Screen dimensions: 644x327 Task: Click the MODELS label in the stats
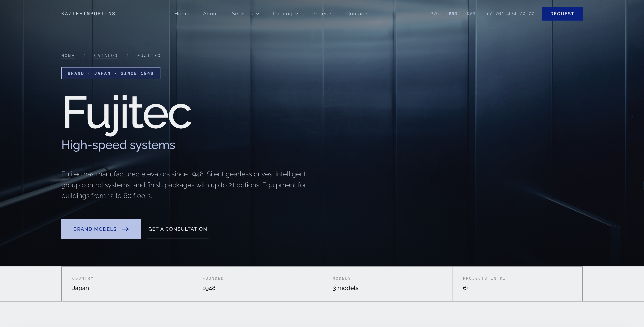point(342,278)
